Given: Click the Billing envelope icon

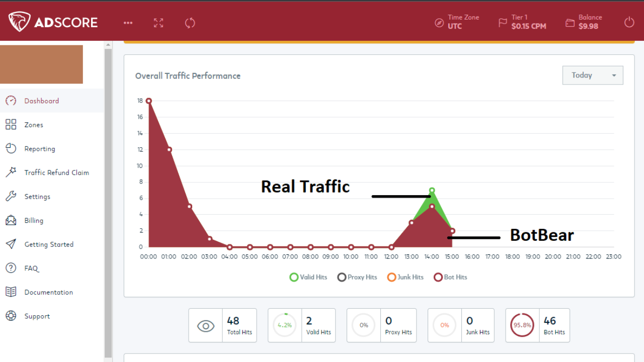Looking at the screenshot, I should 11,220.
